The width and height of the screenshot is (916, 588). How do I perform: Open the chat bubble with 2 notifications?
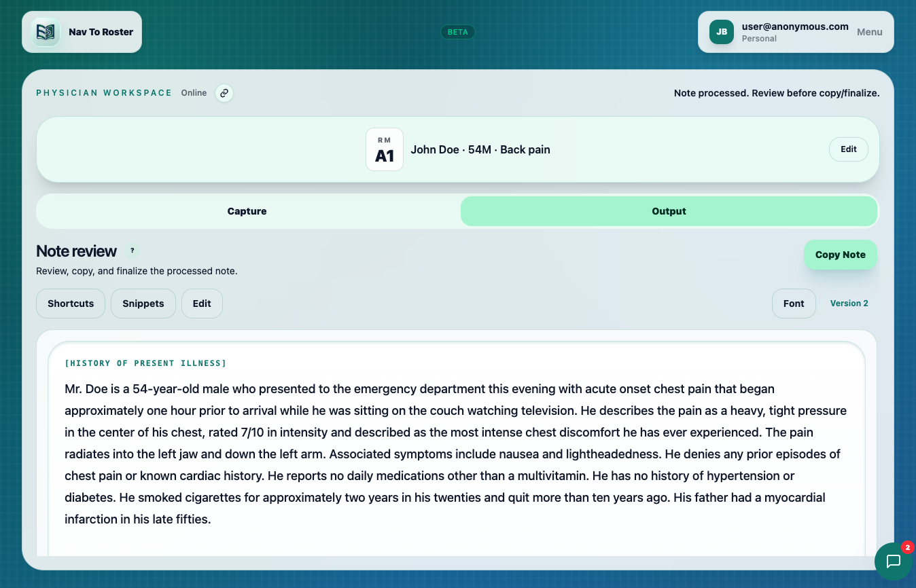pyautogui.click(x=894, y=562)
